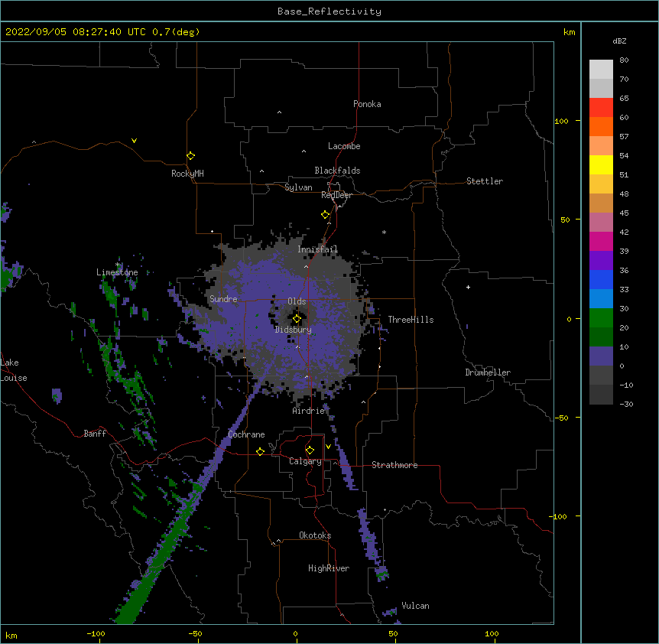Click the yellow diamond marker below Cochrane
The height and width of the screenshot is (644, 659).
[260, 451]
